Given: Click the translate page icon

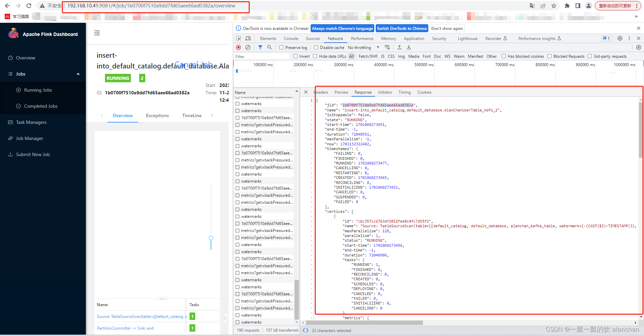Looking at the screenshot, I should click(x=532, y=6).
